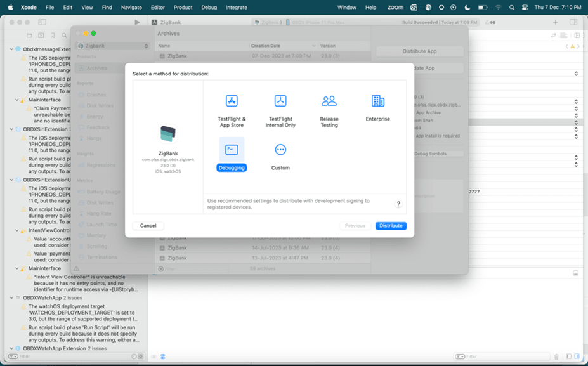Image resolution: width=588 pixels, height=366 pixels.
Task: Open the help question mark button
Action: pyautogui.click(x=398, y=204)
